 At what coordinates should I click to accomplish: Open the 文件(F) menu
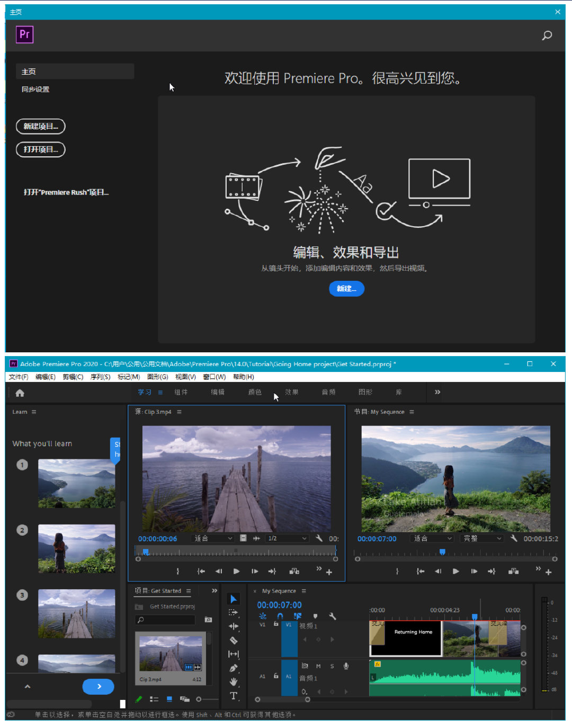tap(19, 377)
